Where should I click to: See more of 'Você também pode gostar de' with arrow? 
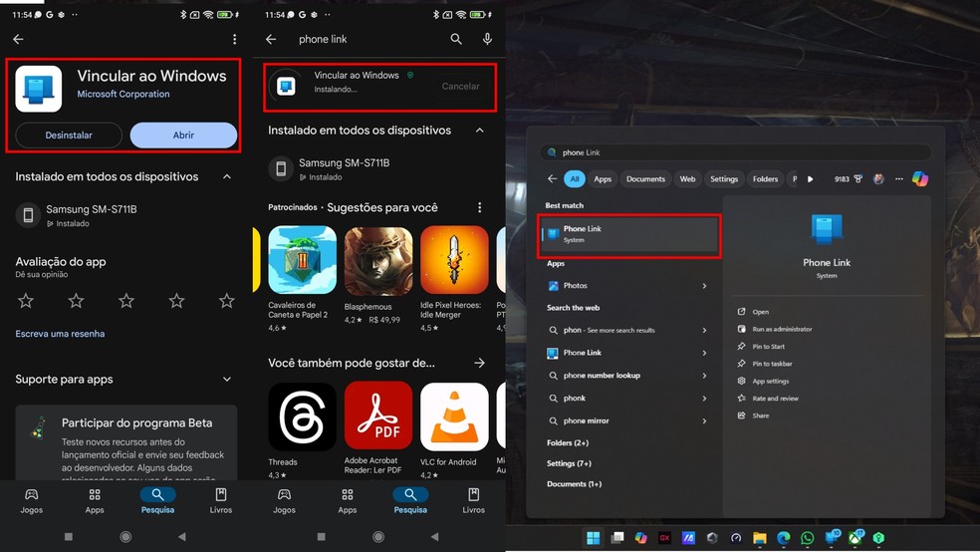(x=479, y=364)
